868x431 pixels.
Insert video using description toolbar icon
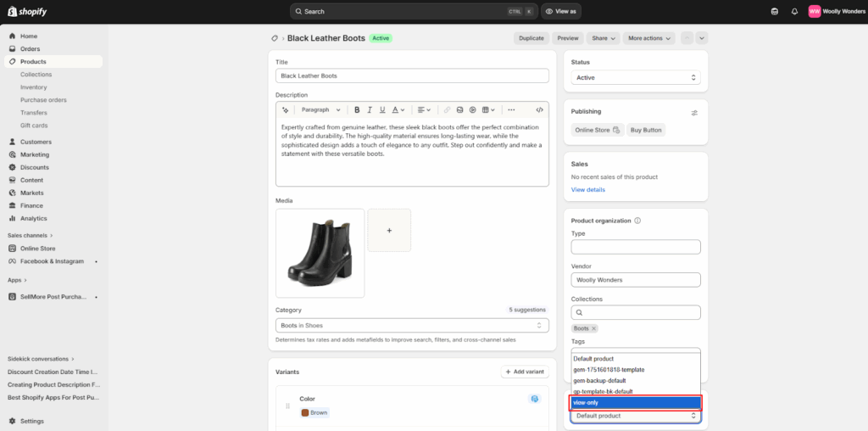pos(472,109)
